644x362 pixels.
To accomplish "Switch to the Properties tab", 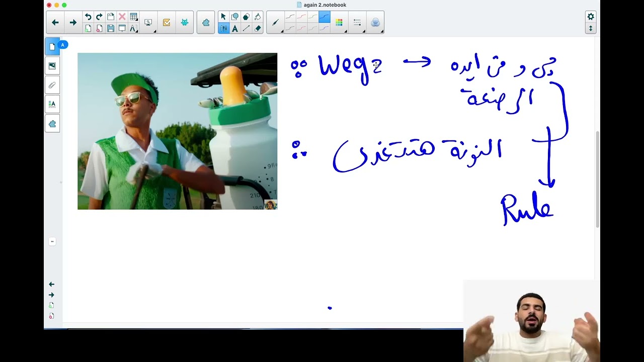I will 52,104.
